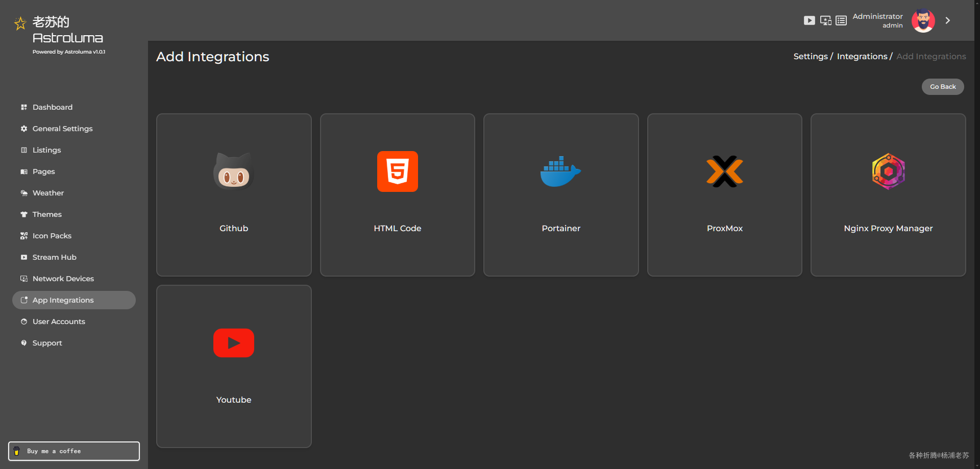Click the Portainer card label
Viewport: 980px width, 469px height.
pos(561,228)
